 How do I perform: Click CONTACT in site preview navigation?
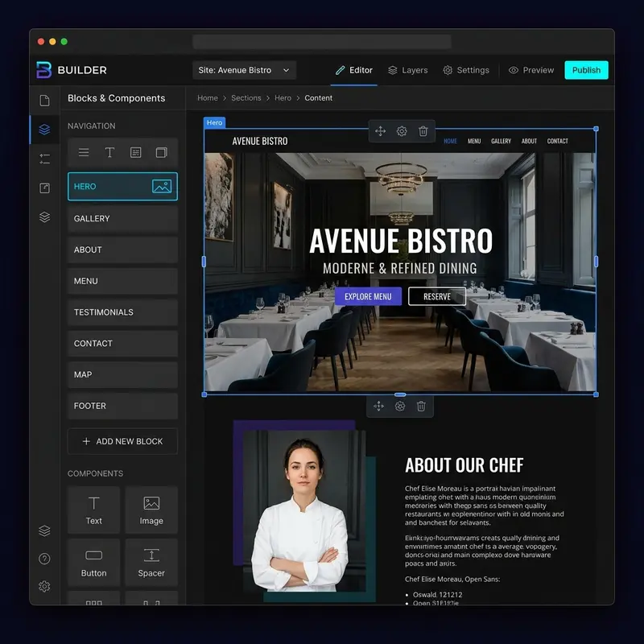tap(557, 141)
